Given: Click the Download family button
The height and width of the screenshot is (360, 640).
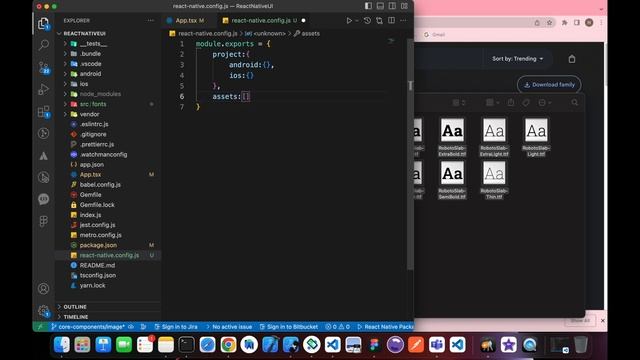Looking at the screenshot, I should click(x=549, y=85).
